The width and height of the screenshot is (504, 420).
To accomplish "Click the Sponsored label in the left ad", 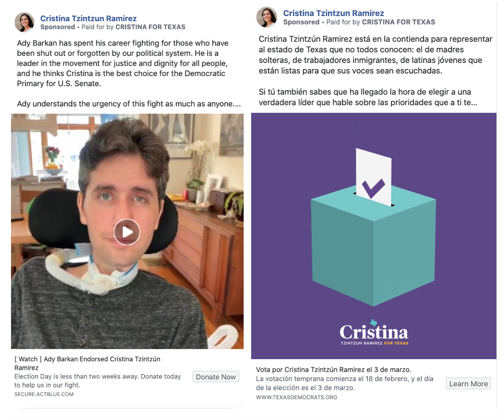I will pos(58,27).
